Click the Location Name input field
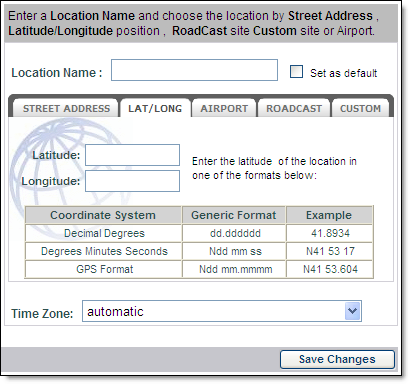The height and width of the screenshot is (384, 410). point(194,70)
